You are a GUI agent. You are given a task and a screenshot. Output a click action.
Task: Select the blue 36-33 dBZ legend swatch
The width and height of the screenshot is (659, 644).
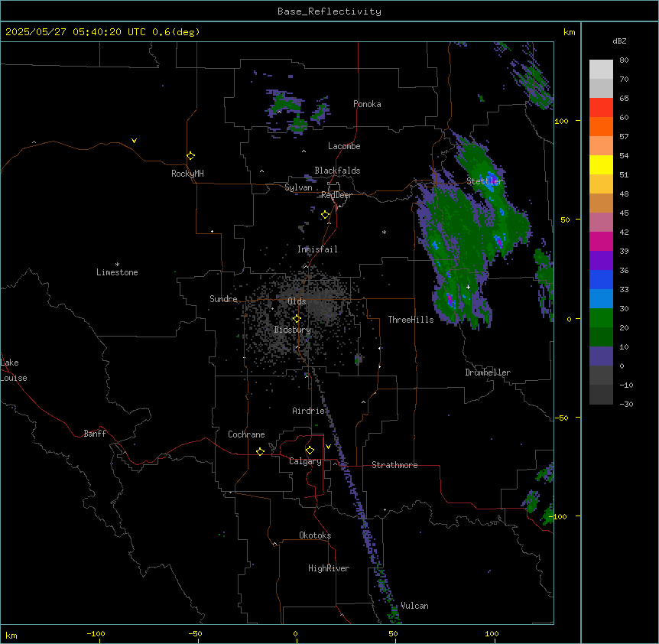tap(601, 279)
